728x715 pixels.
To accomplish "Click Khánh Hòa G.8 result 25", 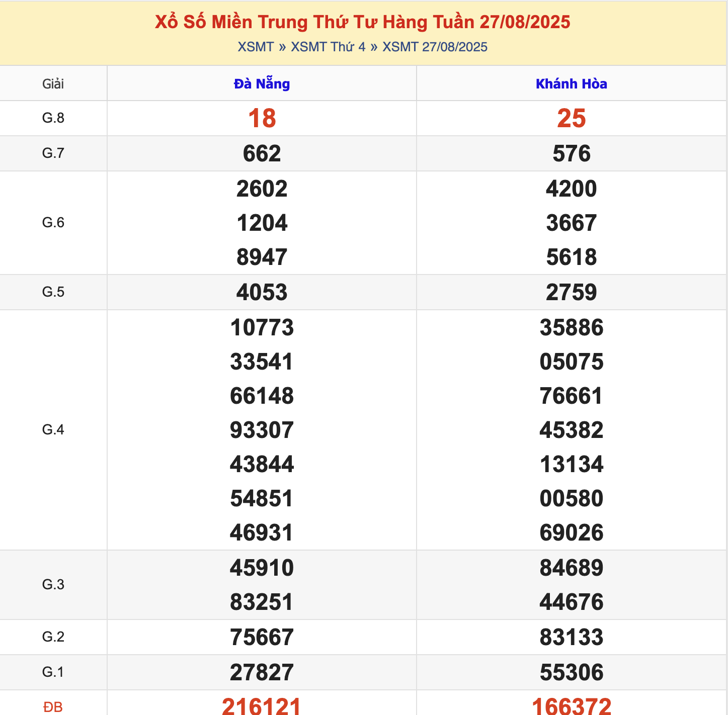I will tap(572, 119).
